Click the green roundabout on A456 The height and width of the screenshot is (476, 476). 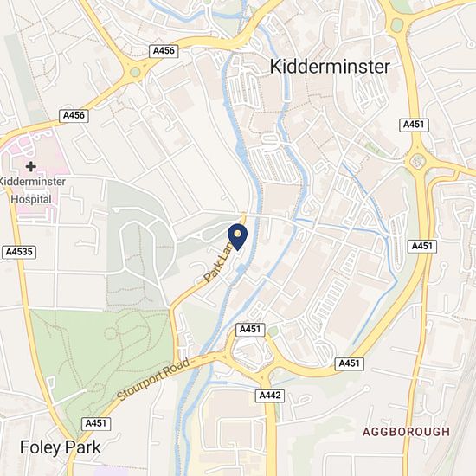pos(135,72)
